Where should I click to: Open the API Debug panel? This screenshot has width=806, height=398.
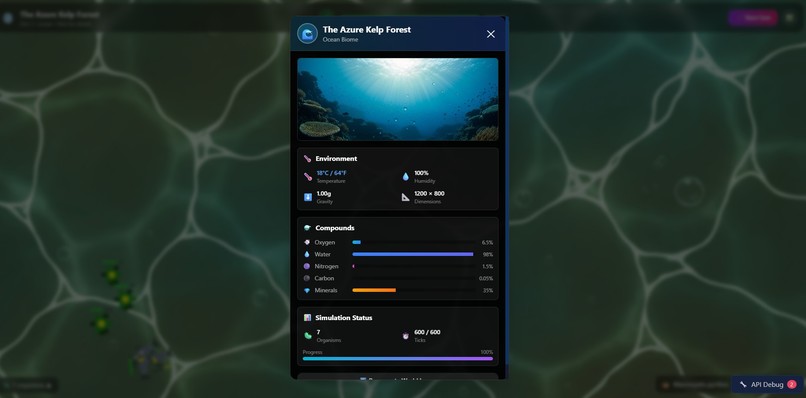pyautogui.click(x=767, y=385)
